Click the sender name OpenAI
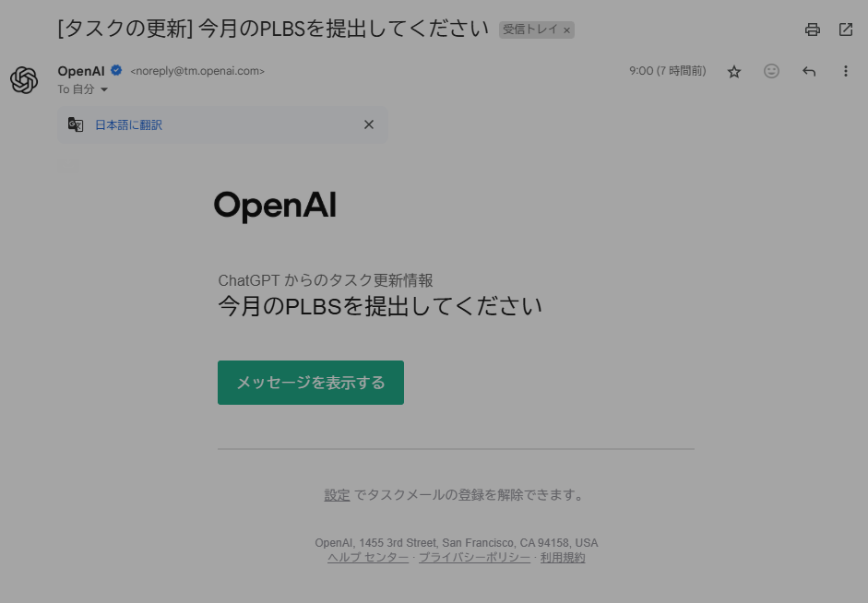 (x=81, y=71)
